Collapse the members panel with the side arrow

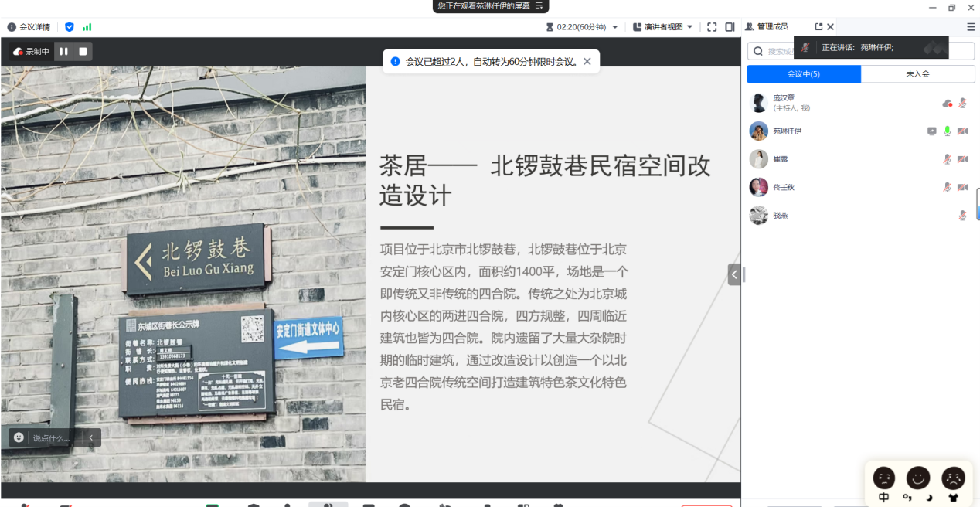734,274
